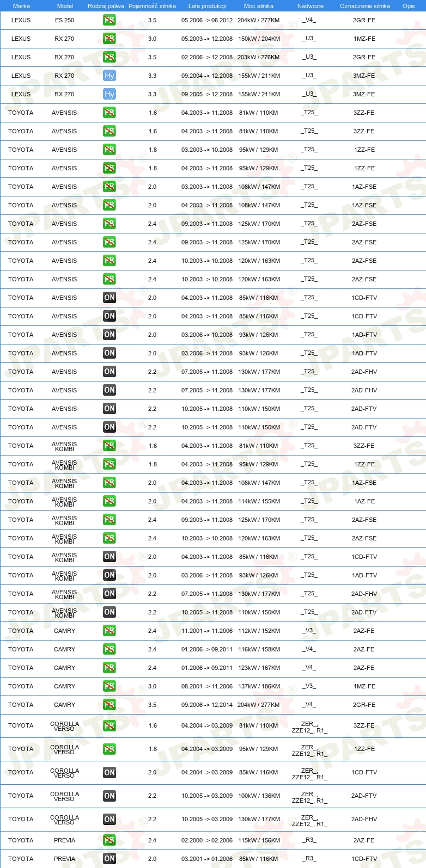Select the 137kW / 186KM power cell
The width and height of the screenshot is (426, 868).
(259, 686)
